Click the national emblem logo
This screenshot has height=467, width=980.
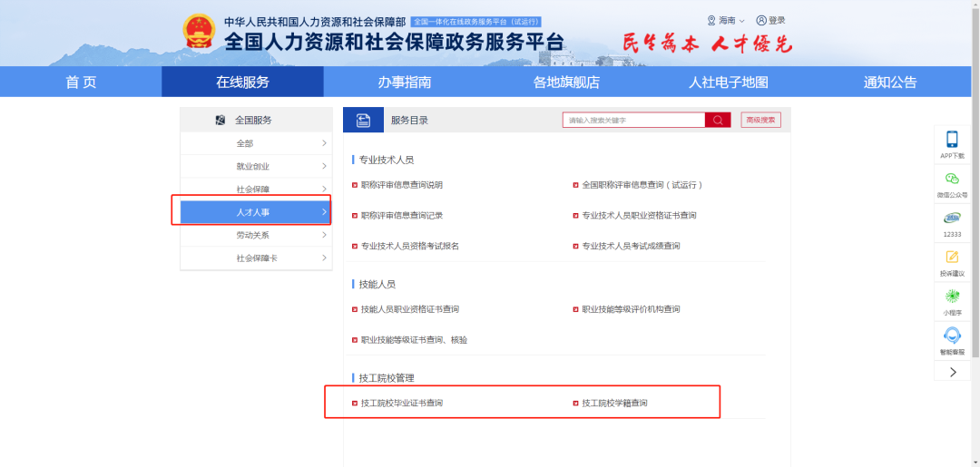pyautogui.click(x=196, y=32)
